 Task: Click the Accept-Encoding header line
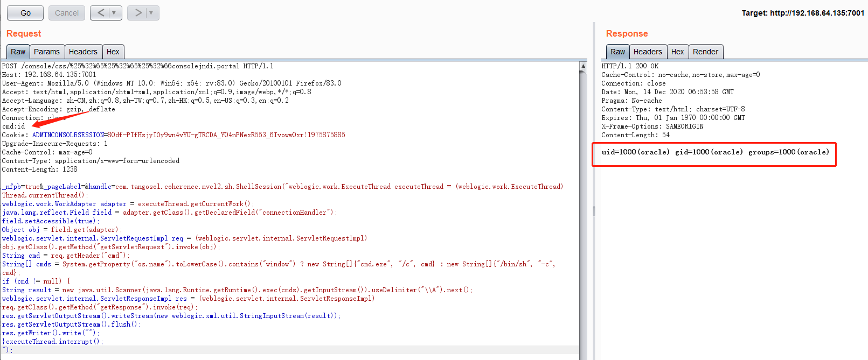click(58, 109)
